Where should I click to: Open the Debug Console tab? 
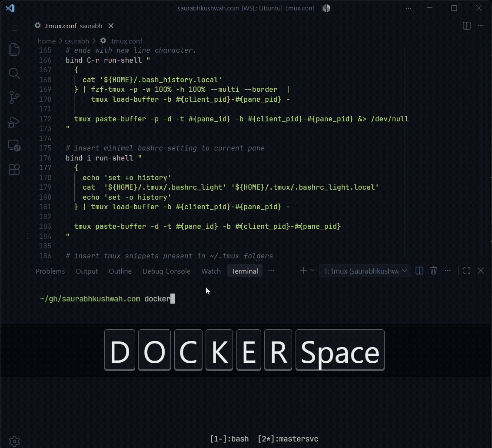click(166, 271)
